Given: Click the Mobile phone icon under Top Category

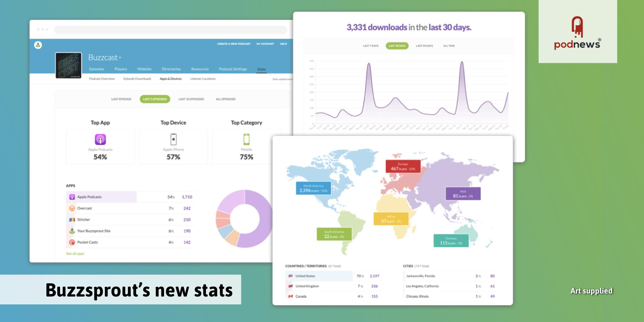Looking at the screenshot, I should [x=247, y=138].
